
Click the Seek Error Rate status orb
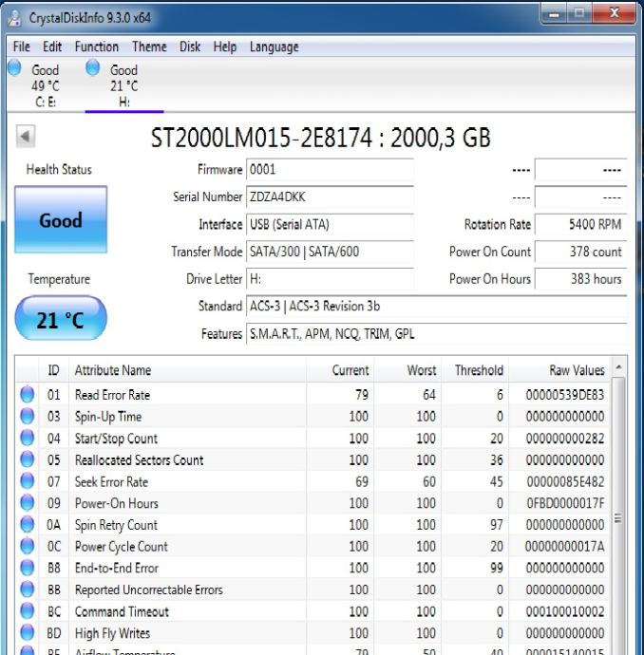(28, 482)
